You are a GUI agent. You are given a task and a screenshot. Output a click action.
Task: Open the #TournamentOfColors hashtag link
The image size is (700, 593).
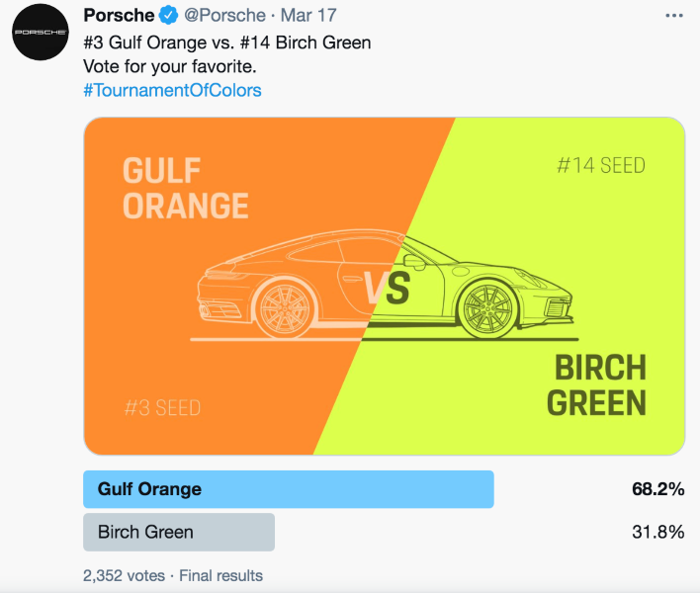(172, 90)
